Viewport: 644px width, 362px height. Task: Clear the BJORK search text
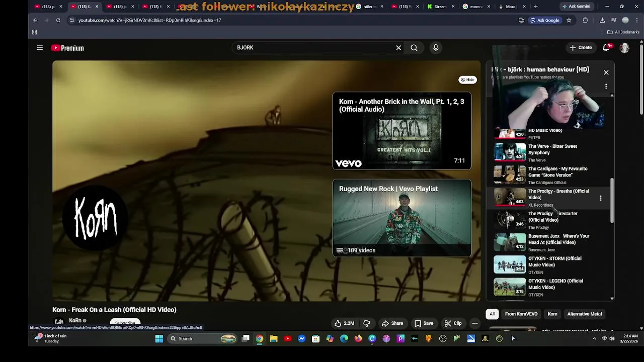point(398,48)
